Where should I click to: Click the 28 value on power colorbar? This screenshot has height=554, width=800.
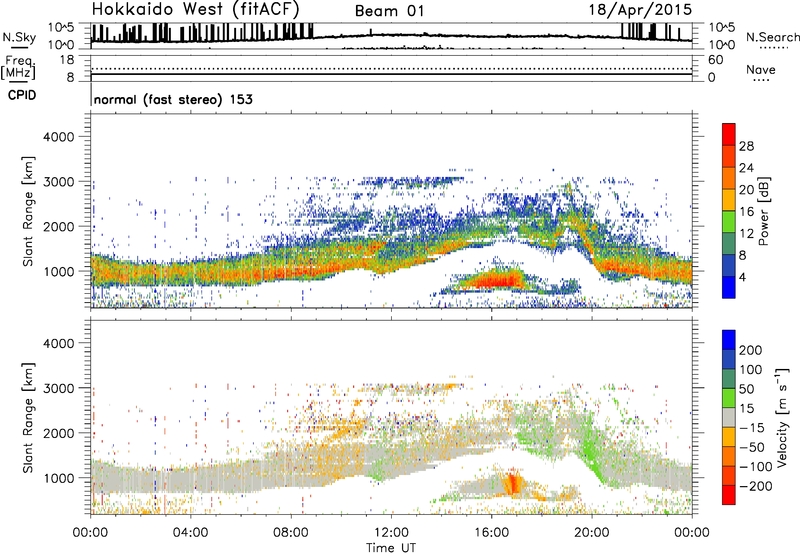(x=746, y=146)
